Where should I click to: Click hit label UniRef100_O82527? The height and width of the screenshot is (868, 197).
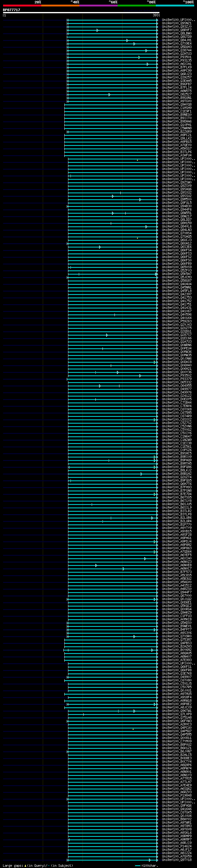(177, 95)
